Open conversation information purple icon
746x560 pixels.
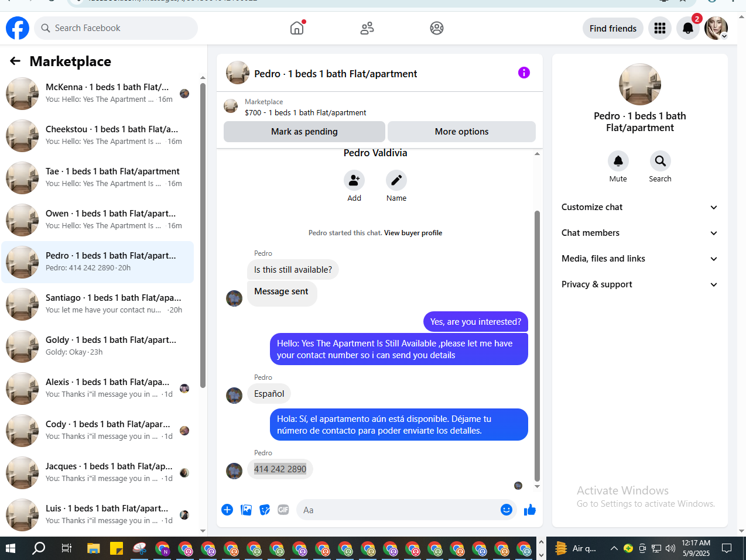coord(524,73)
